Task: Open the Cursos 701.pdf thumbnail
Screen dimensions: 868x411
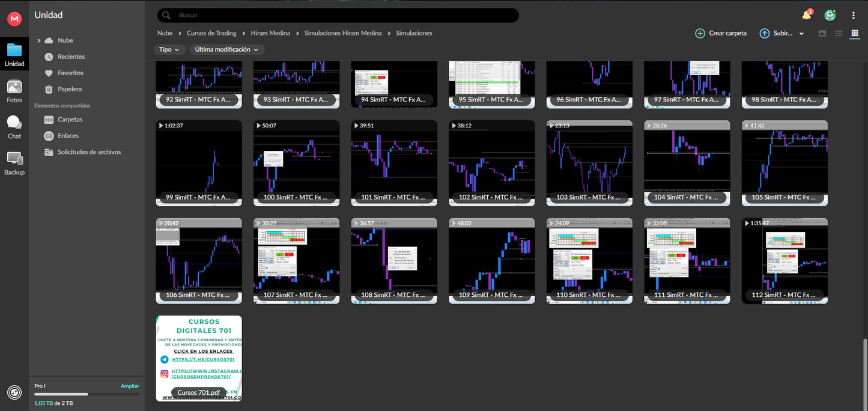Action: coord(199,358)
